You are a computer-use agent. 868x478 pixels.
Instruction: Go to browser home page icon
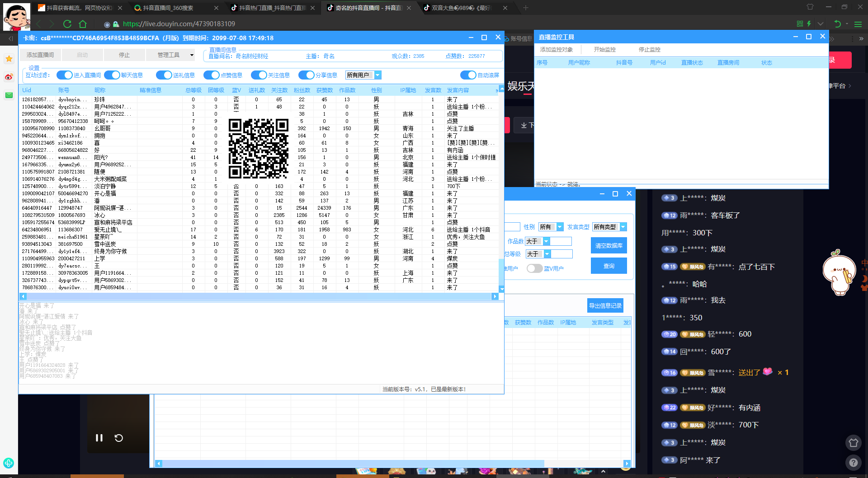tap(83, 24)
